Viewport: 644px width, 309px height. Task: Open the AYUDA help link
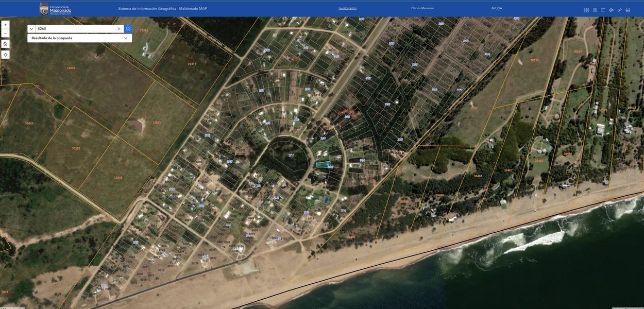(x=497, y=8)
